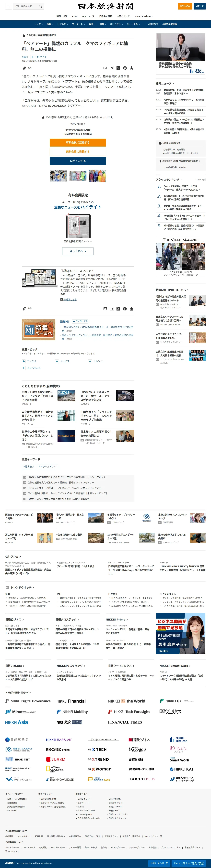Open the NIKKEI Prime dropdown in the header

pos(144,16)
